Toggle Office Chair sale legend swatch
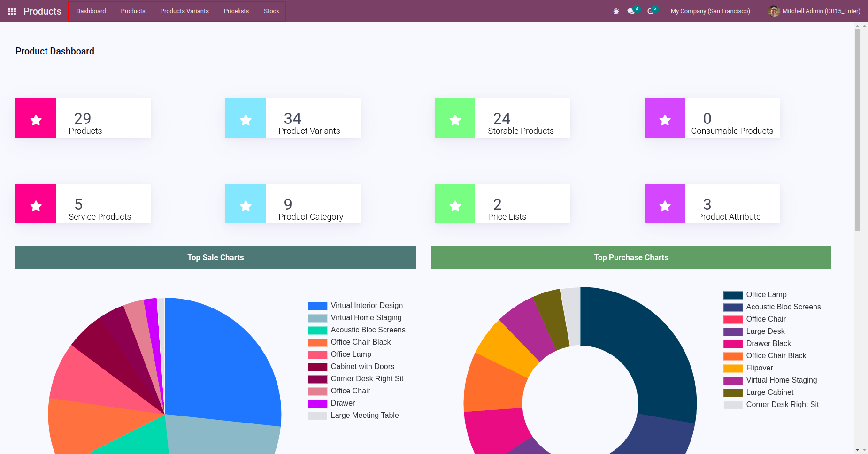The height and width of the screenshot is (454, 868). [x=317, y=392]
